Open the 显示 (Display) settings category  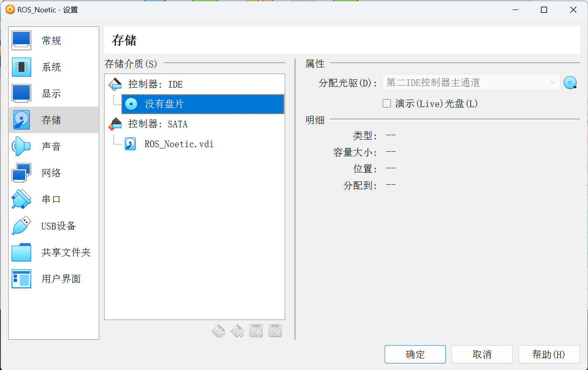coord(54,93)
